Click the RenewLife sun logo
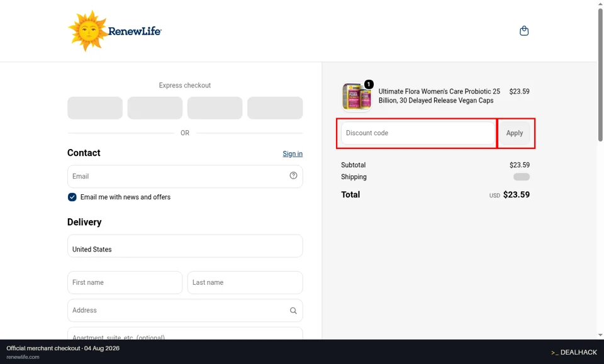Viewport: 604px width, 364px height. coord(115,31)
